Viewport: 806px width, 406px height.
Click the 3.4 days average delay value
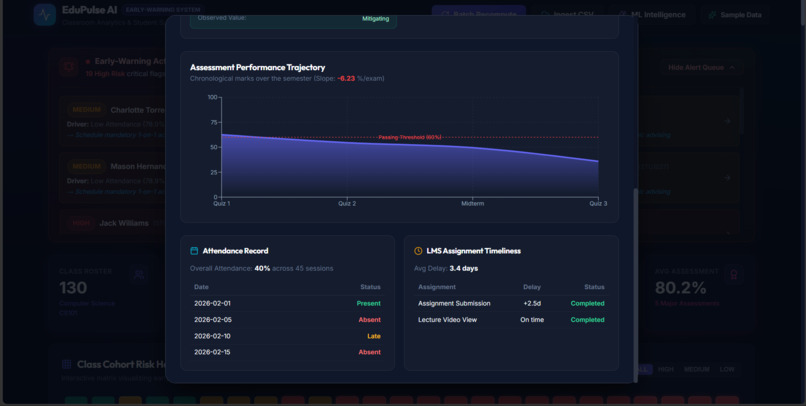coord(464,268)
